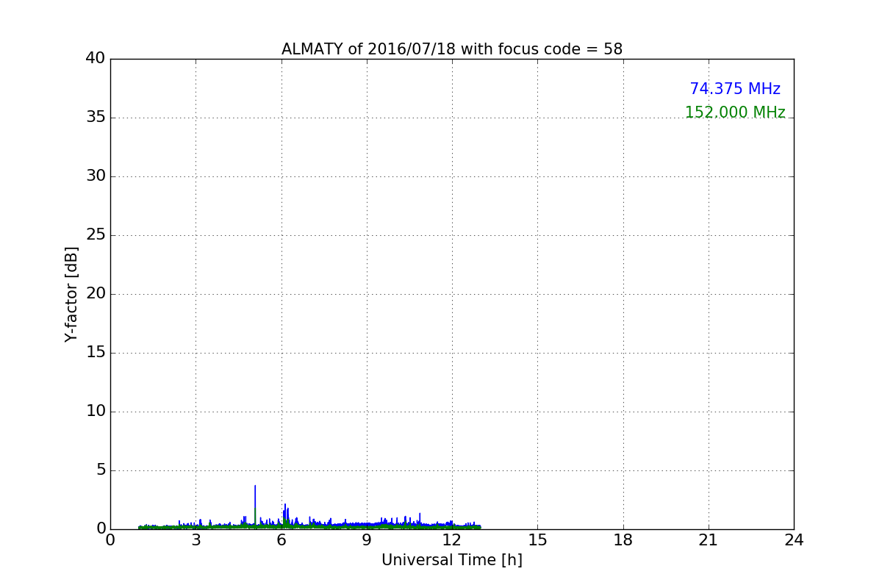Select the green 152.000 MHz legend label
882x588 pixels.
[735, 112]
